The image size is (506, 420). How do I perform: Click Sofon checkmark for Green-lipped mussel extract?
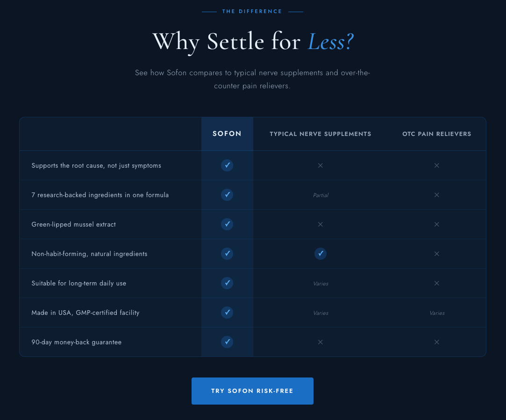pos(227,224)
